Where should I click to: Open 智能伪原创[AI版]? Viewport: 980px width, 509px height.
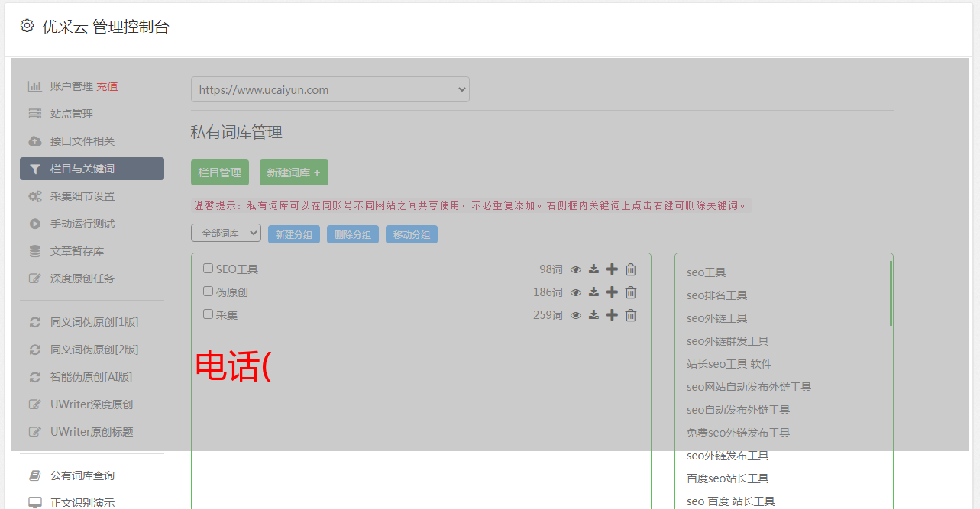[x=92, y=377]
